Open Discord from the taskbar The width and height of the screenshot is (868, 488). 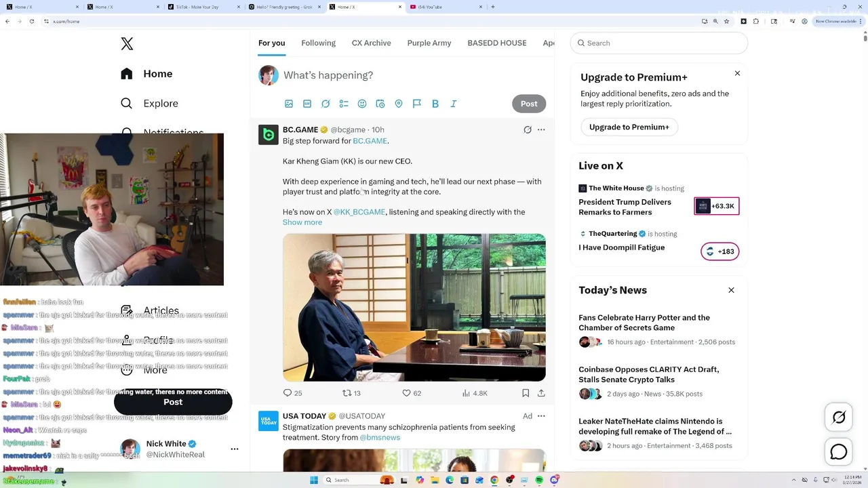tap(554, 480)
